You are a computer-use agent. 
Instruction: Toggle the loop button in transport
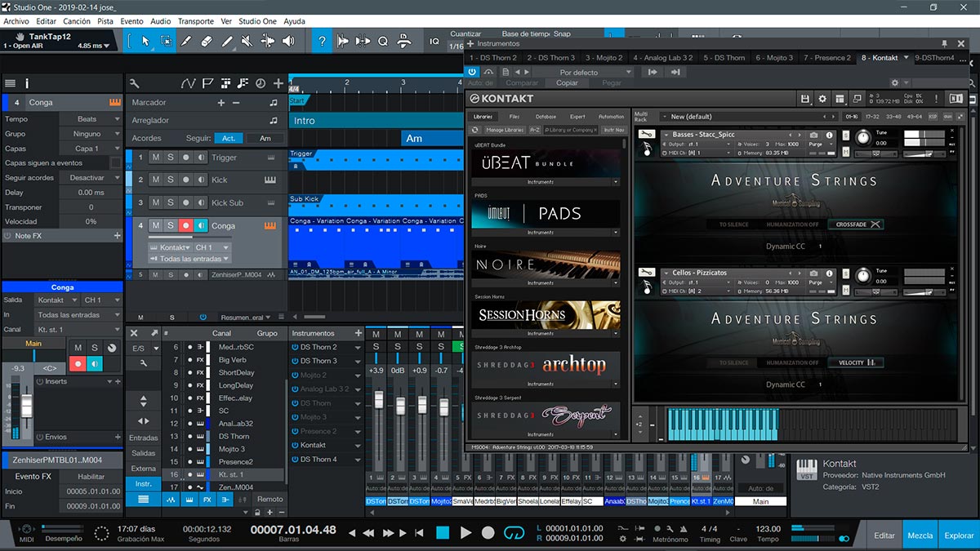[514, 532]
